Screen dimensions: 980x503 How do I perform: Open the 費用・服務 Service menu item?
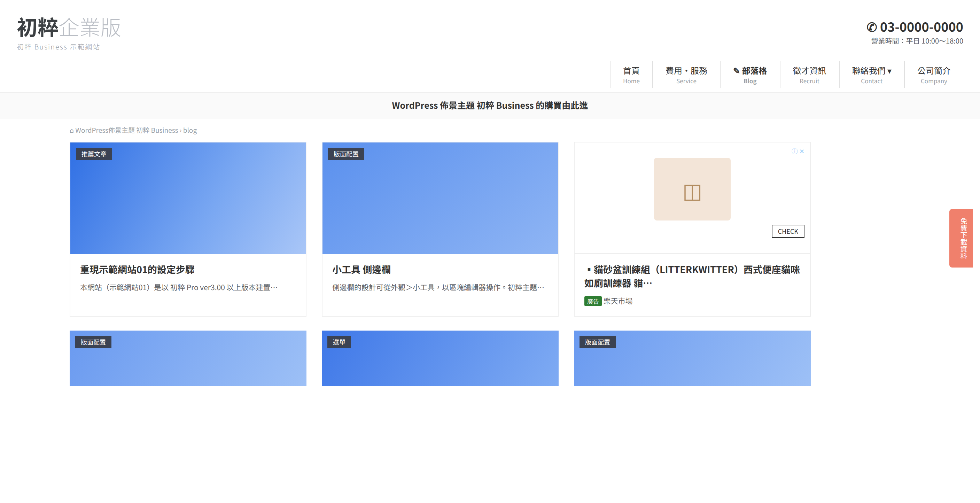tap(686, 75)
